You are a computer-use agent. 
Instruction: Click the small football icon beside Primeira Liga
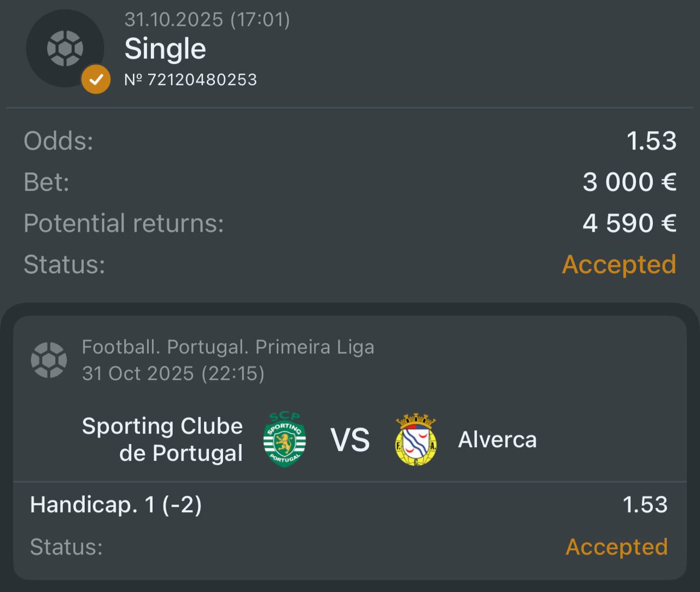pos(49,360)
